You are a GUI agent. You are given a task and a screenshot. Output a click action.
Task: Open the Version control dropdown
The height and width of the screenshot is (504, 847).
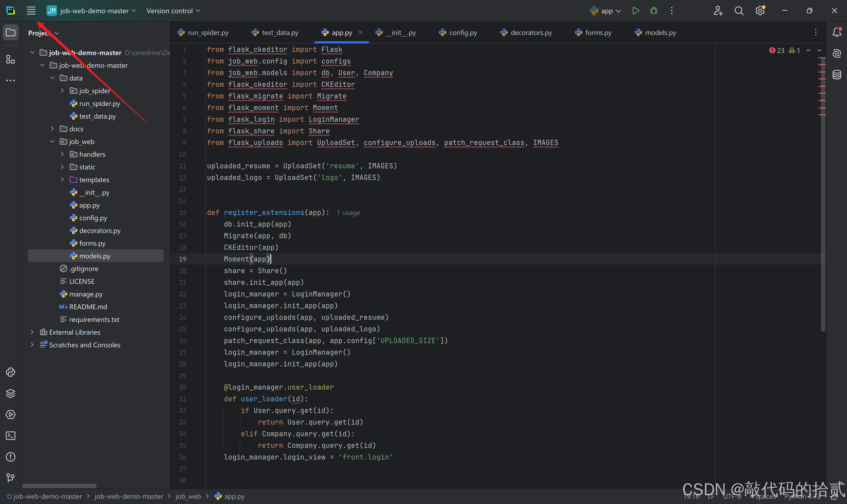pyautogui.click(x=173, y=11)
